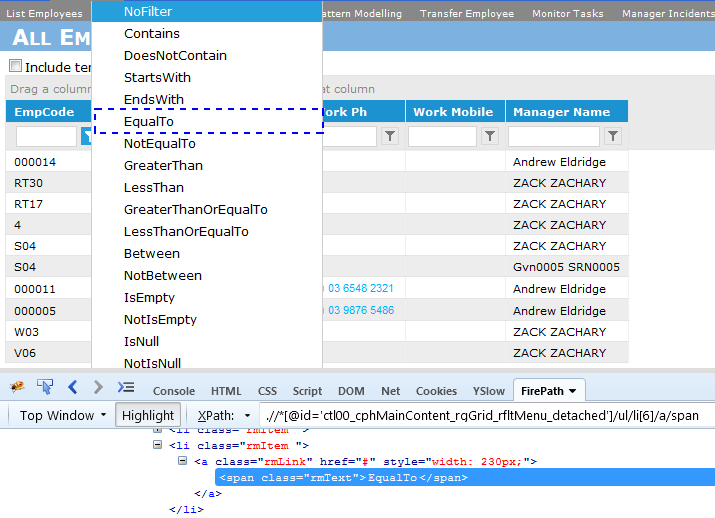Click EmpCode cell 000014
This screenshot has height=518, width=715.
pos(35,162)
